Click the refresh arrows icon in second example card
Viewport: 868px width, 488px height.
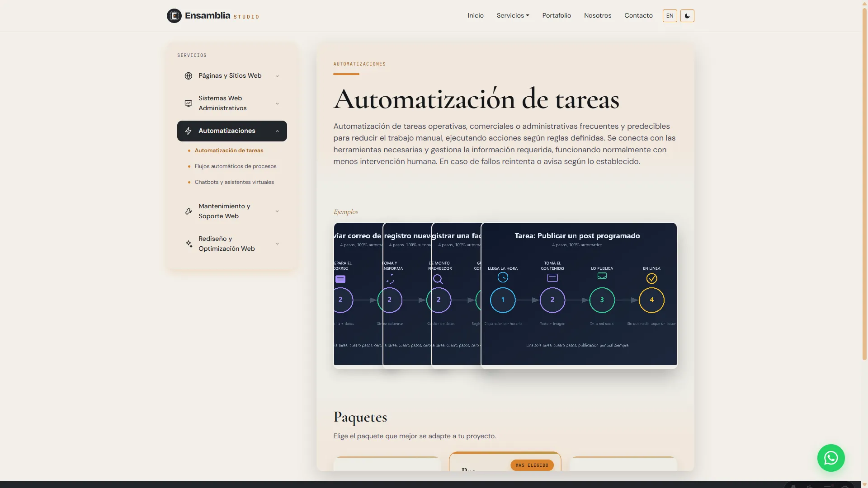point(390,279)
